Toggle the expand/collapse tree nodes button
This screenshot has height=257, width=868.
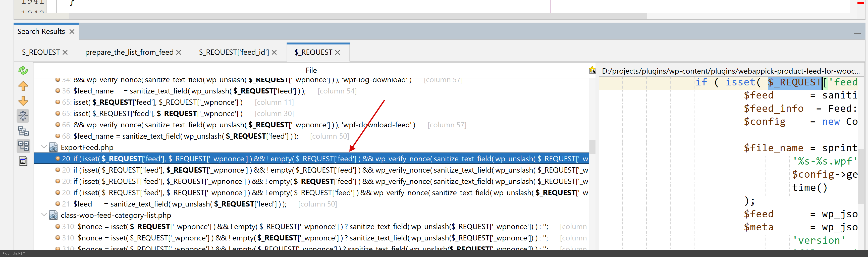click(x=23, y=116)
